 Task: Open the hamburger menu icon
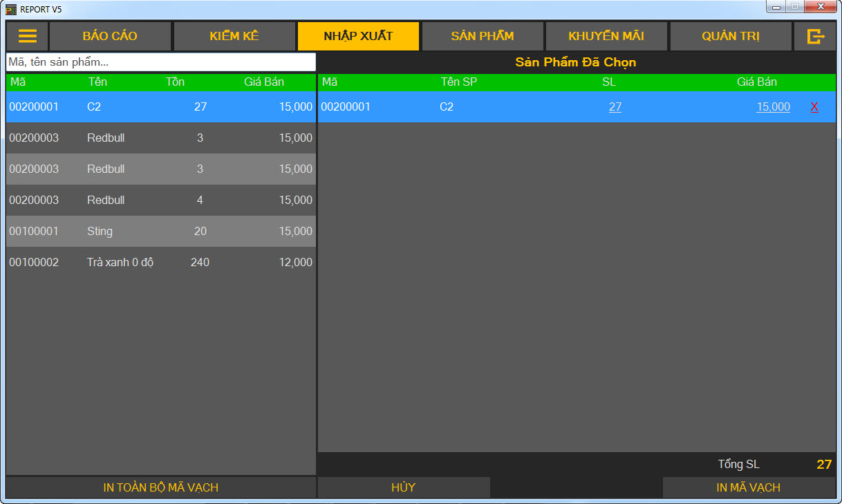(x=27, y=36)
